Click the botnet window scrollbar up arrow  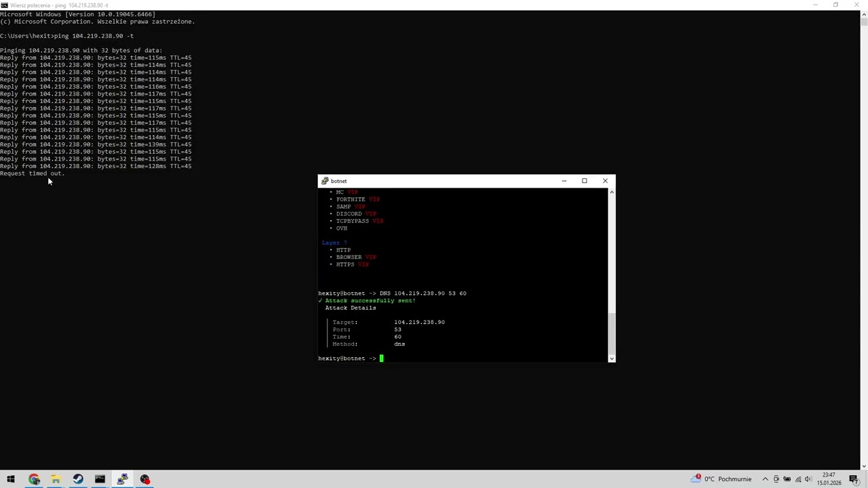tap(612, 192)
